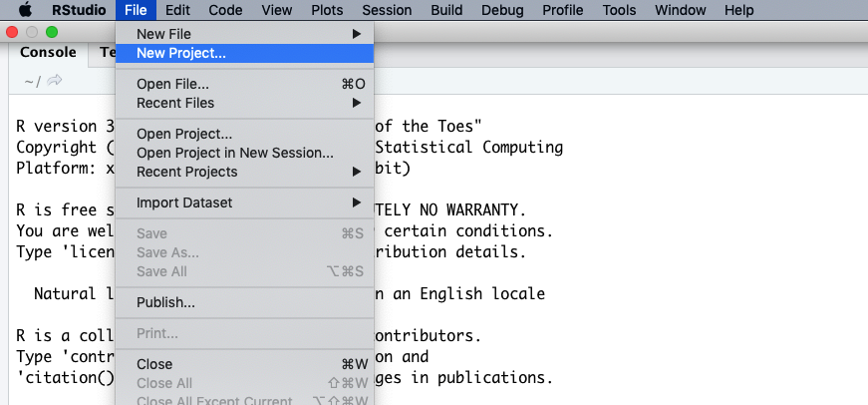This screenshot has width=868, height=405.
Task: Choose Open Project in New Session...
Action: 234,153
